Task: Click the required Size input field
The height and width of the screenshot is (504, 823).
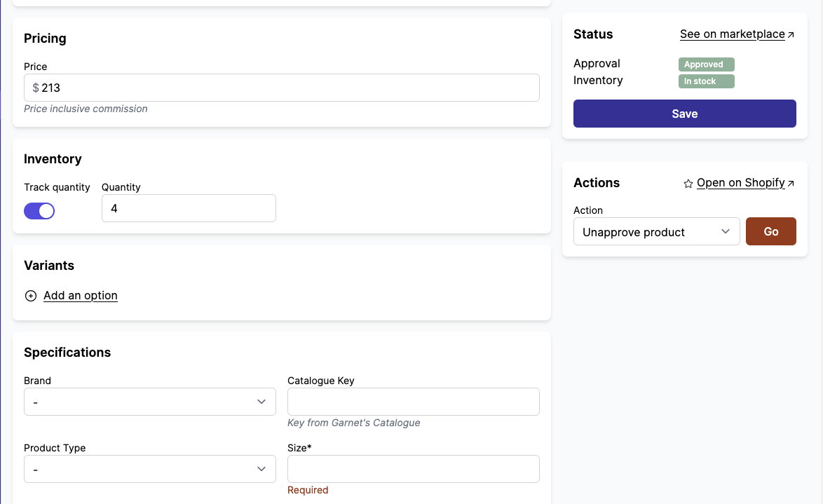Action: coord(413,469)
